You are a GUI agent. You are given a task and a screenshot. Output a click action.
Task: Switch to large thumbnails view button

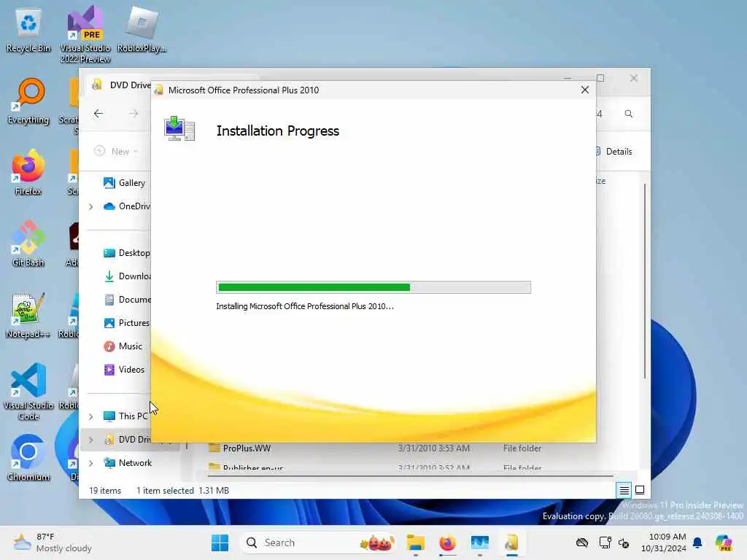(x=640, y=490)
